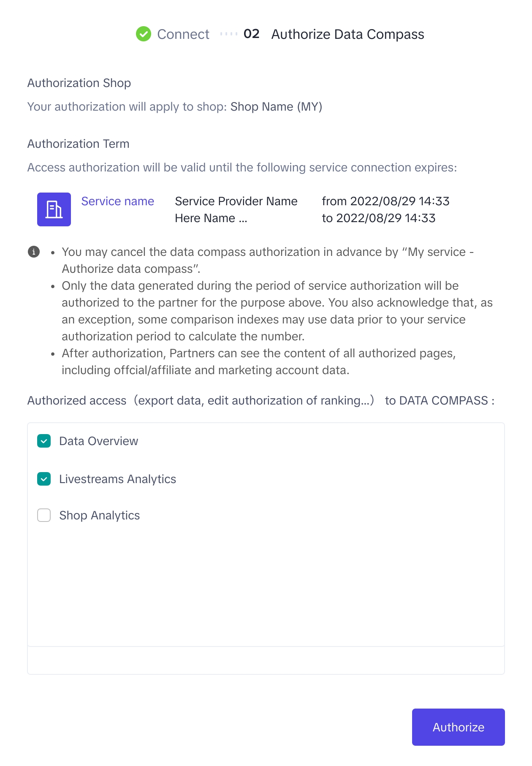Screen dimensions: 532x766
Task: Uncheck the Data Overview checkbox
Action: (44, 441)
